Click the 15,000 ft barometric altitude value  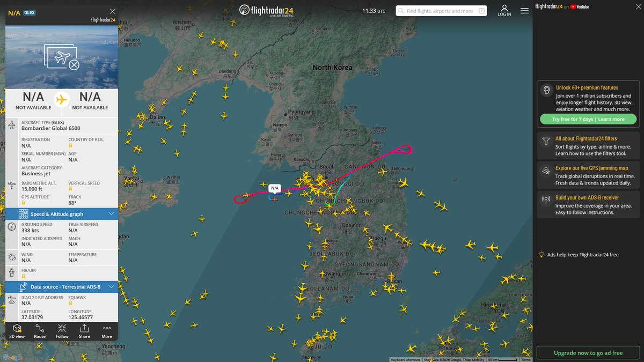coord(32,189)
